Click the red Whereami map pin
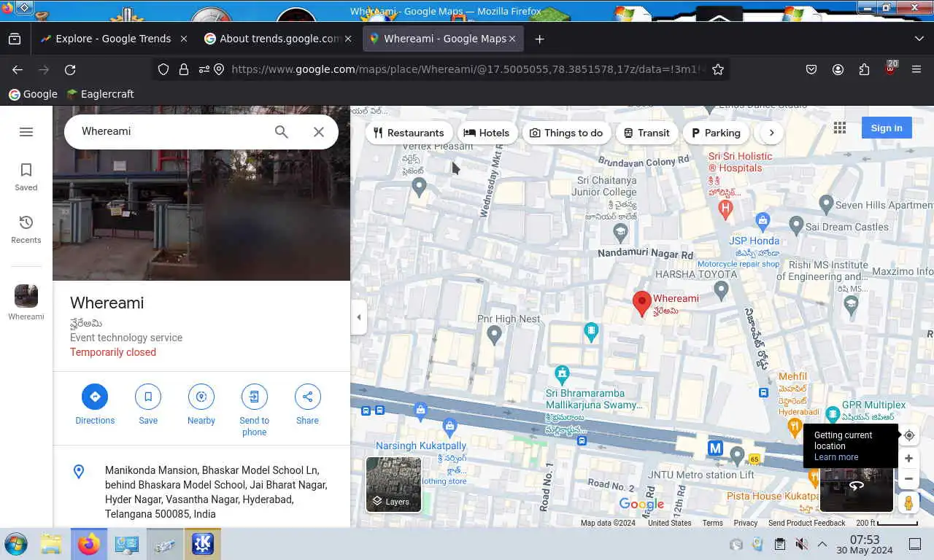 pyautogui.click(x=641, y=303)
